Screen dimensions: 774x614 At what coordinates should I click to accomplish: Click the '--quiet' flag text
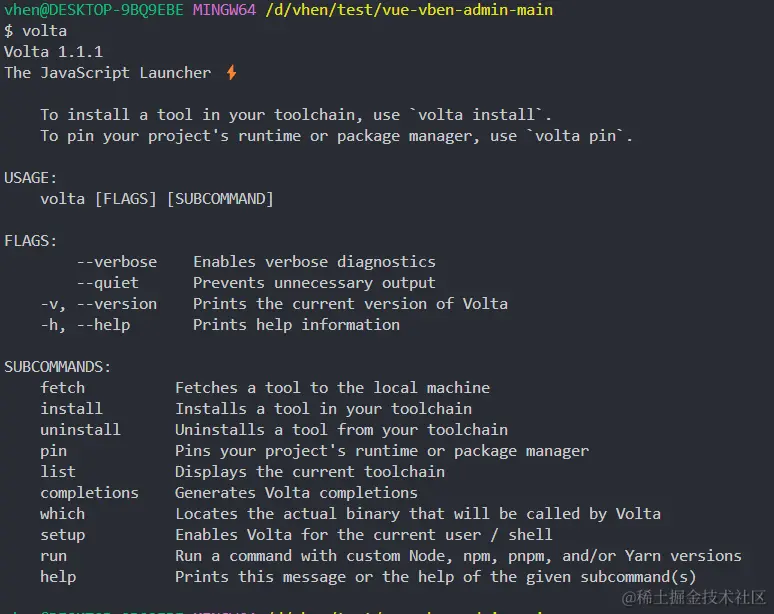108,283
